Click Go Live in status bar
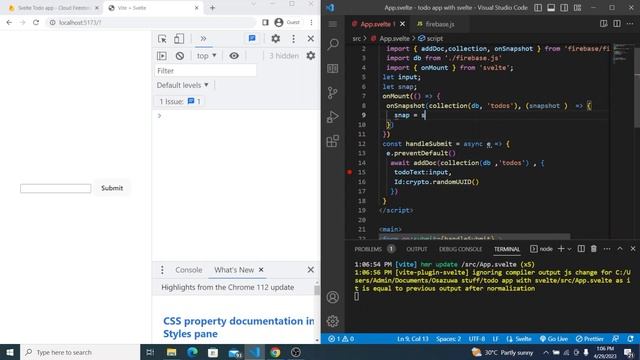This screenshot has width=640, height=360. (x=554, y=339)
